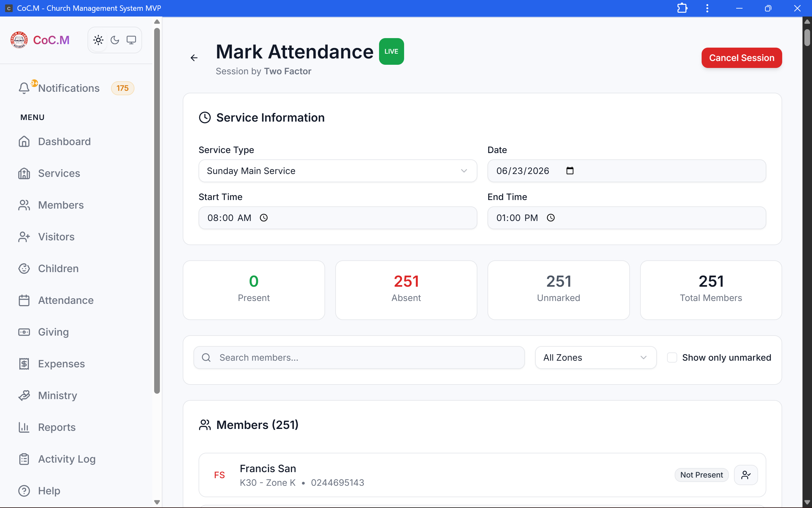
Task: Click the Children baby face icon
Action: click(24, 269)
